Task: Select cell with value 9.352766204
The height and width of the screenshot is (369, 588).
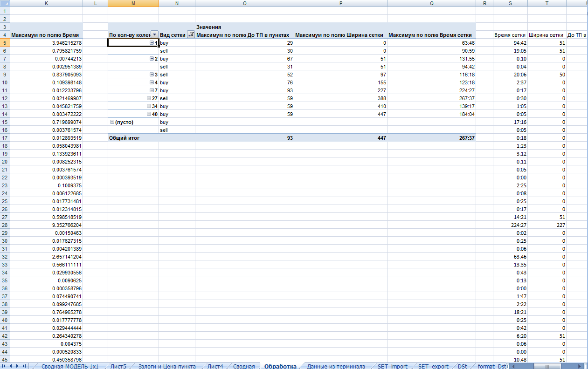Action: (46, 225)
